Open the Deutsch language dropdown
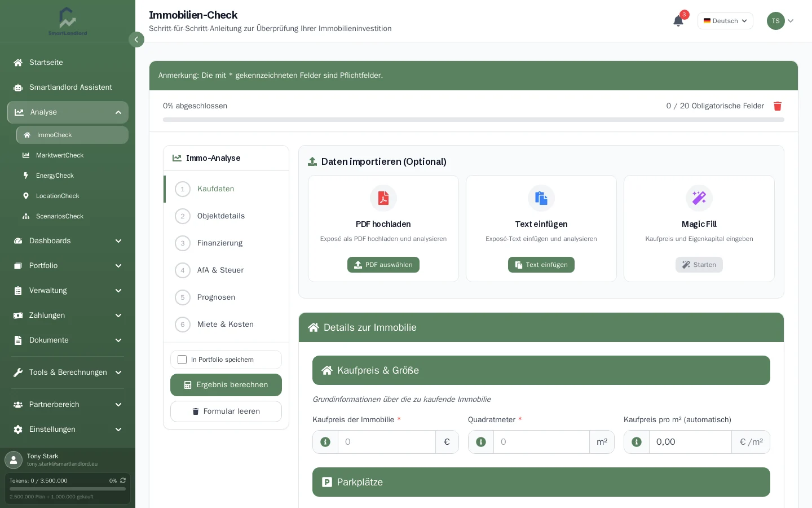This screenshot has width=812, height=508. (725, 21)
